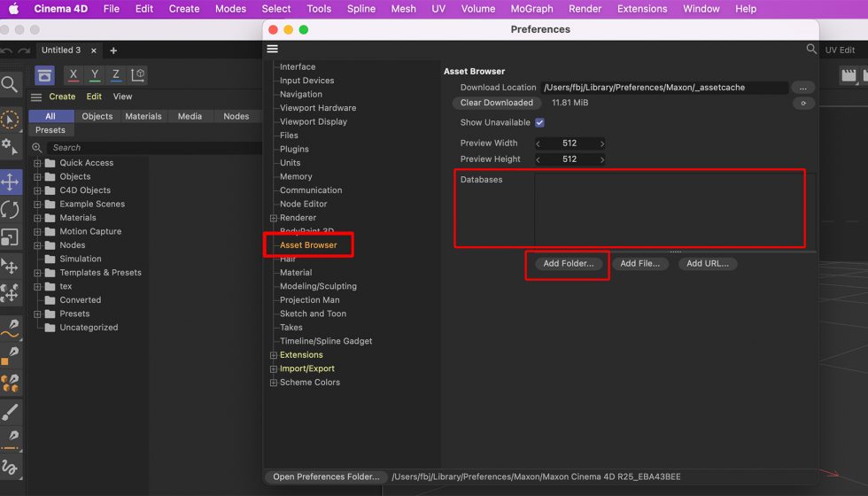Open the MoGraph menu

coord(531,9)
